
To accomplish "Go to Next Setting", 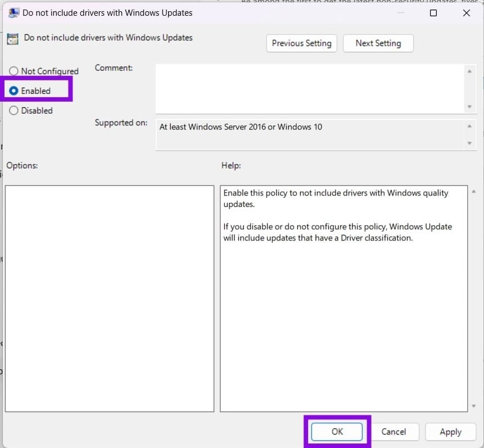I will tap(378, 43).
